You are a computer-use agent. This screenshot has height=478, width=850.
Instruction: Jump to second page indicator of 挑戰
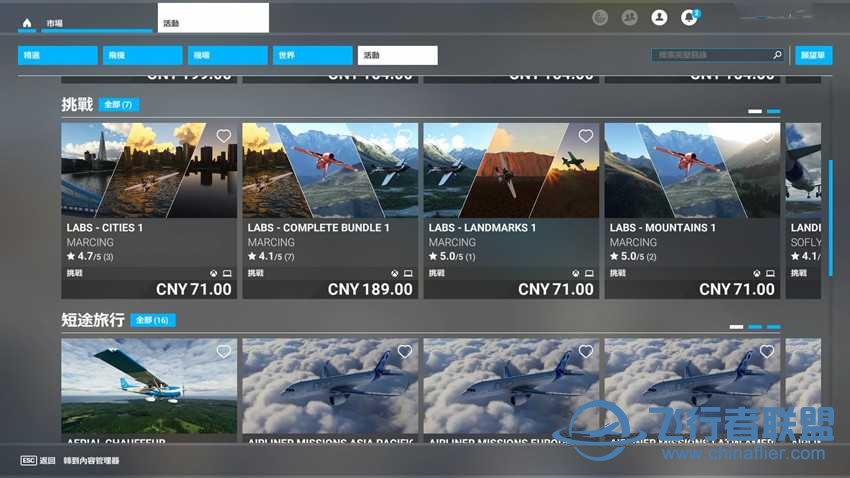coord(774,111)
